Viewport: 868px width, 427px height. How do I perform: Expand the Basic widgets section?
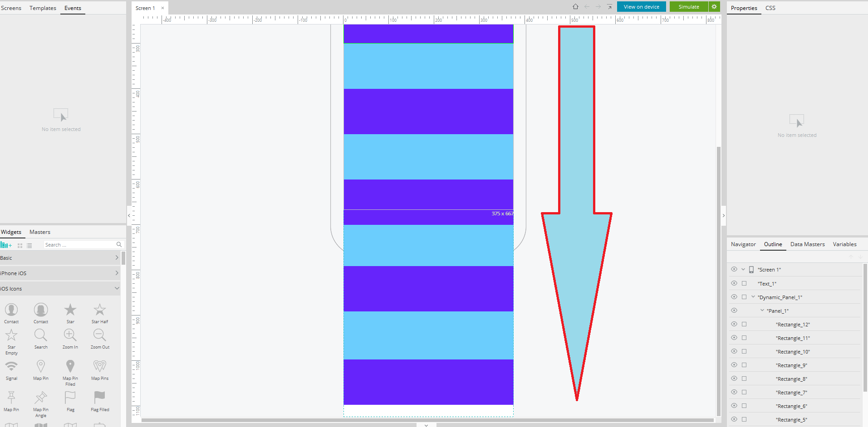pyautogui.click(x=117, y=258)
